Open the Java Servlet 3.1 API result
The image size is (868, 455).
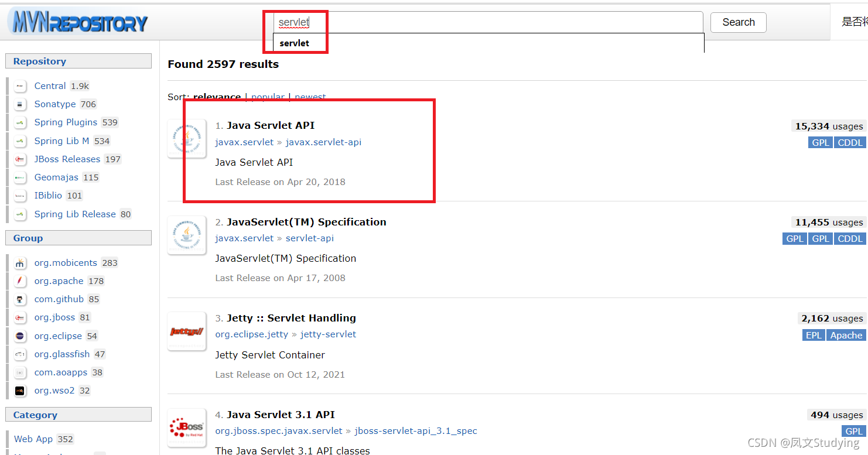coord(281,415)
